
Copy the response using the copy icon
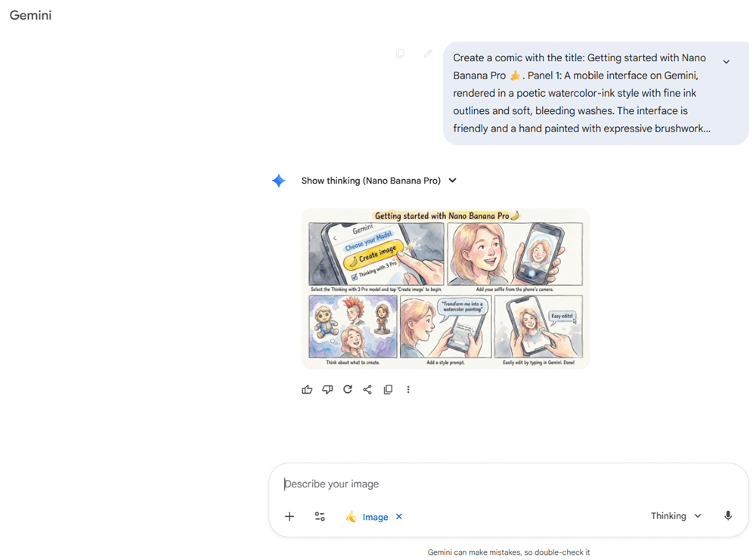[x=388, y=390]
